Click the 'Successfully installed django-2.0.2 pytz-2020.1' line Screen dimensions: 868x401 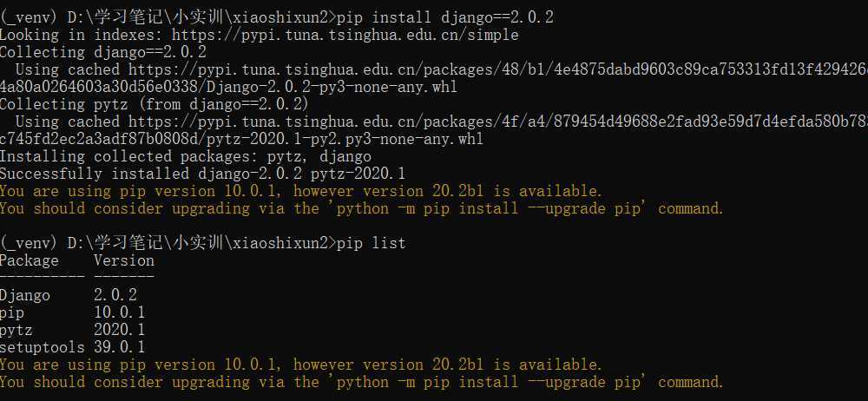[202, 174]
